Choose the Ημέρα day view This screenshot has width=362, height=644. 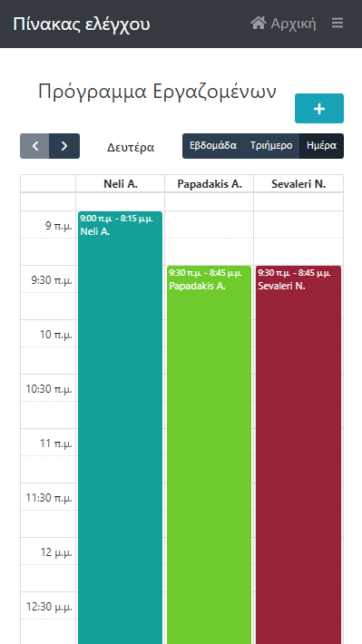coord(322,146)
